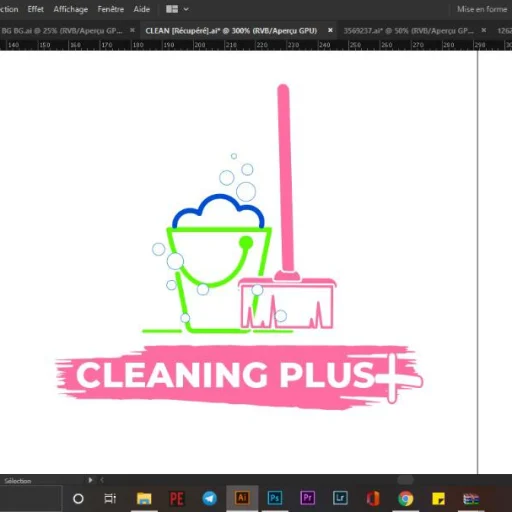The height and width of the screenshot is (512, 512).
Task: Open the status bar options arrow
Action: pos(90,480)
